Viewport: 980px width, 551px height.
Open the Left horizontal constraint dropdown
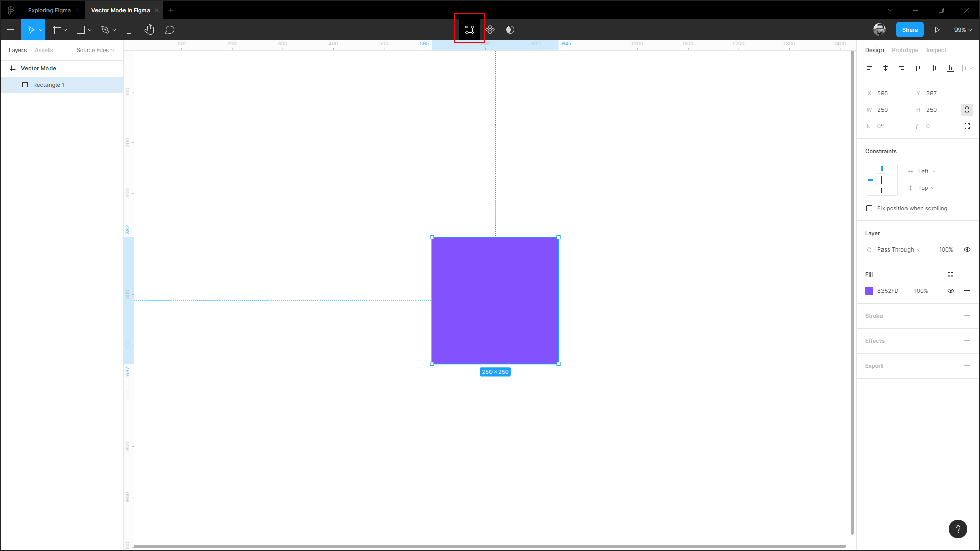click(x=926, y=171)
